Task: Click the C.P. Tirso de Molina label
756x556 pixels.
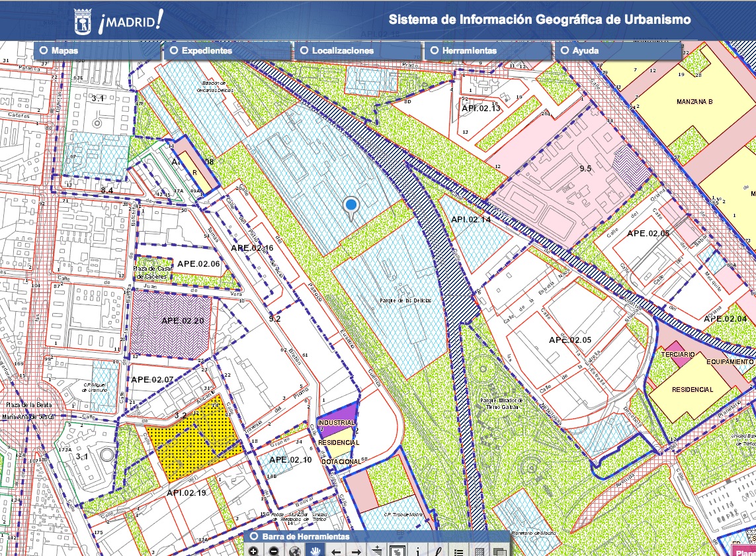Action: coord(403,514)
